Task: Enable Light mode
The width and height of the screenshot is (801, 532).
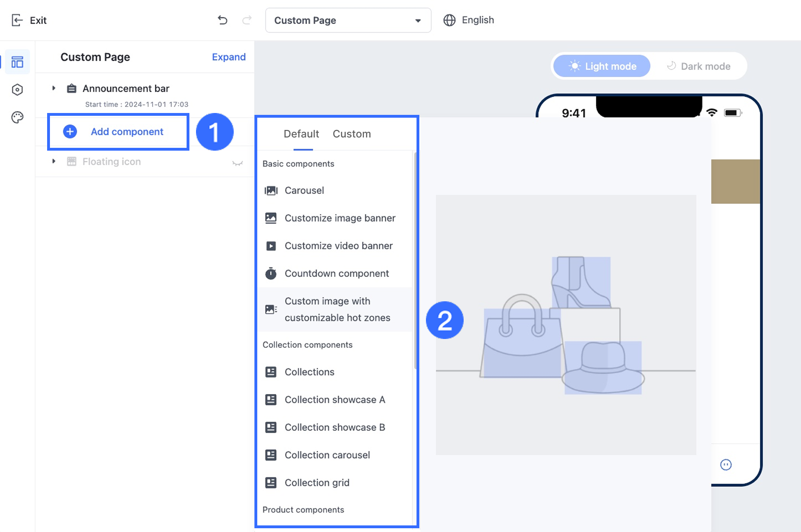Action: click(x=601, y=66)
